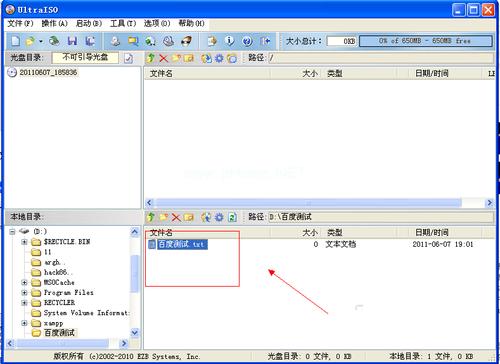Screen dimensions: 500x364
Task: Click the Exit door-arrow icon
Action: click(x=265, y=41)
